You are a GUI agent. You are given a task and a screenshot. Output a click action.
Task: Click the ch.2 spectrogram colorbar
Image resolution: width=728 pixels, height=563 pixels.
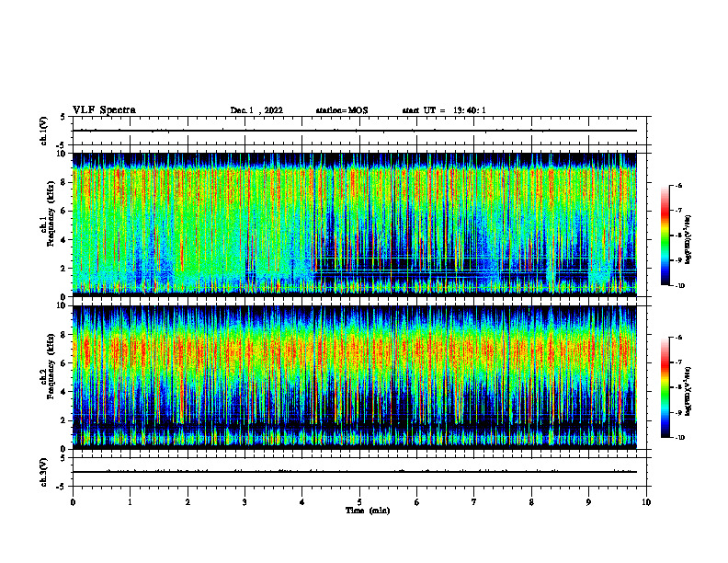[x=665, y=387]
